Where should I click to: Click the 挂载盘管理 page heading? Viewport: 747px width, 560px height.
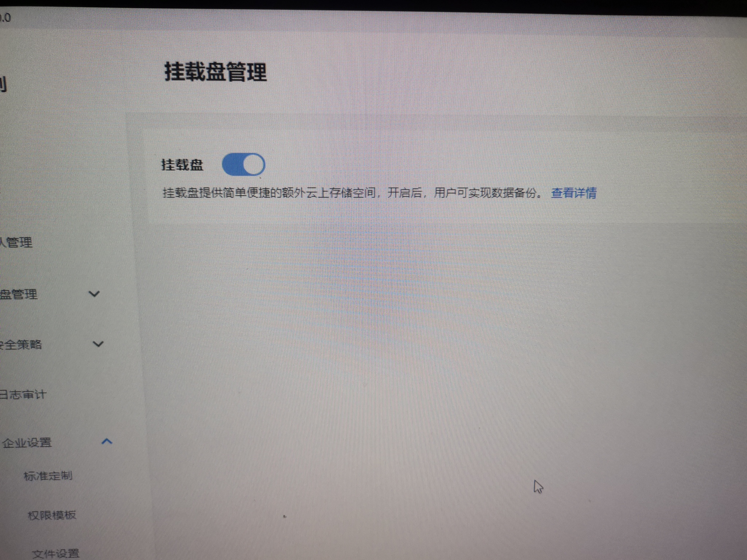coord(215,71)
